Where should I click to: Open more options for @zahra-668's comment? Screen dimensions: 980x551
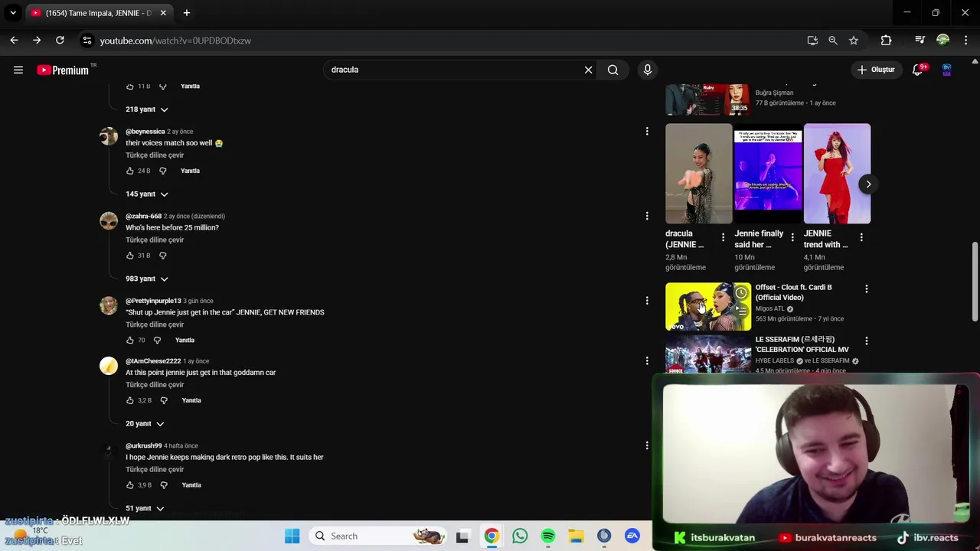(x=647, y=217)
